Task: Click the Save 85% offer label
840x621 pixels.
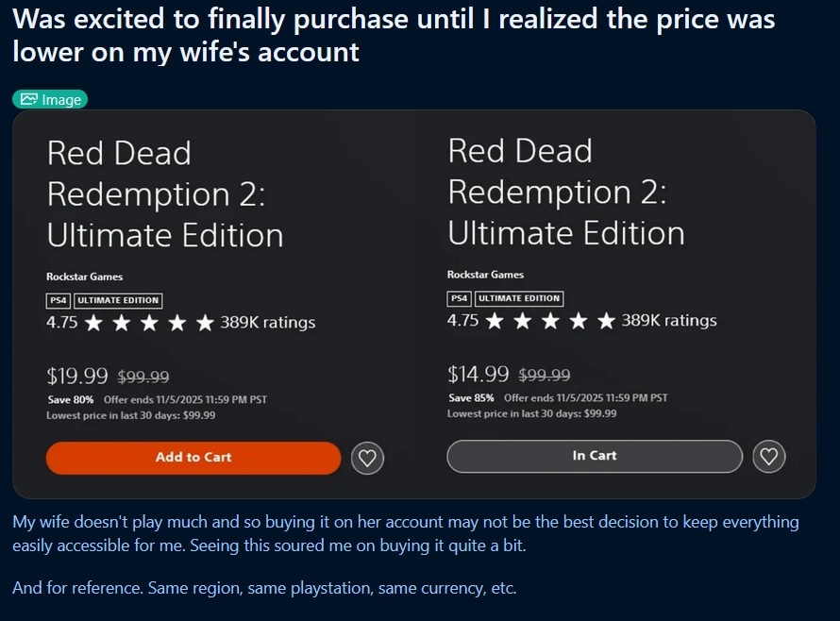Action: coord(466,397)
